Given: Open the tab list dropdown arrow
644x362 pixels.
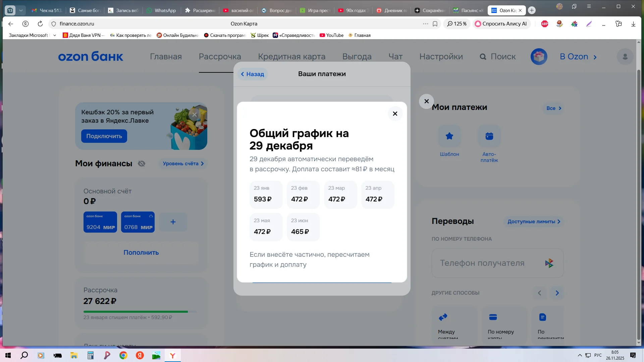Looking at the screenshot, I should pos(21,10).
